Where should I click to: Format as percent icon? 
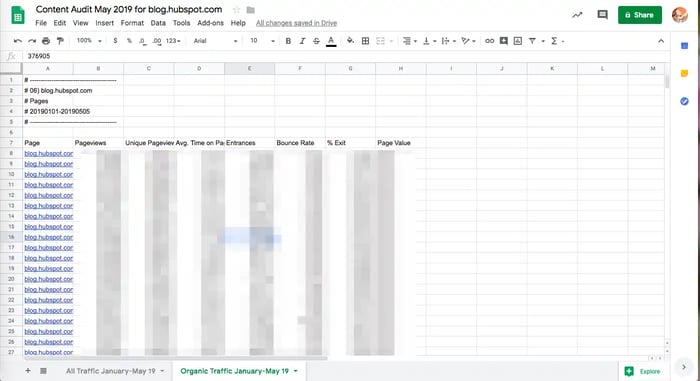point(129,41)
